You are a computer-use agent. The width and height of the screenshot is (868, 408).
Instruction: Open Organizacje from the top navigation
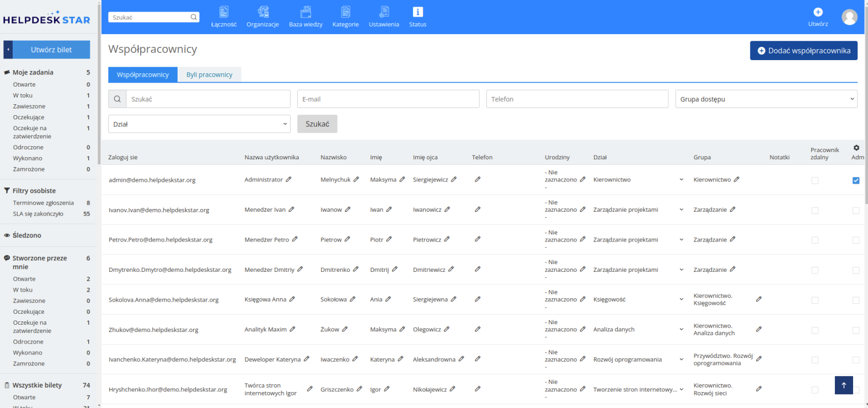(262, 12)
